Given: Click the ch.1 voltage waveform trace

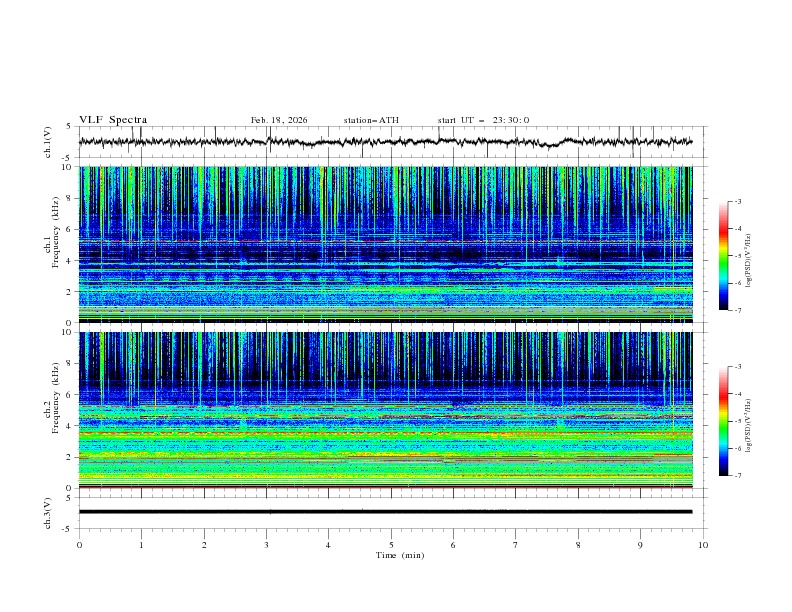Looking at the screenshot, I should pos(385,142).
